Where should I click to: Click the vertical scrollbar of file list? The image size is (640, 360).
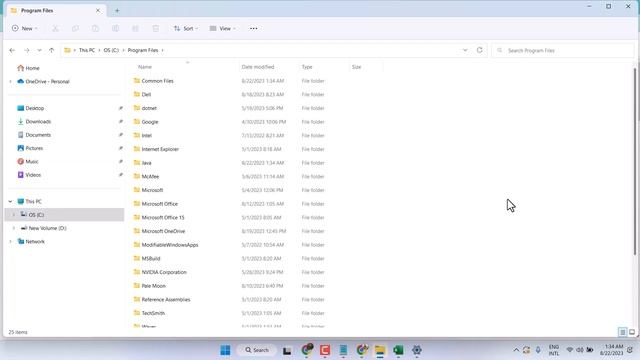635,161
